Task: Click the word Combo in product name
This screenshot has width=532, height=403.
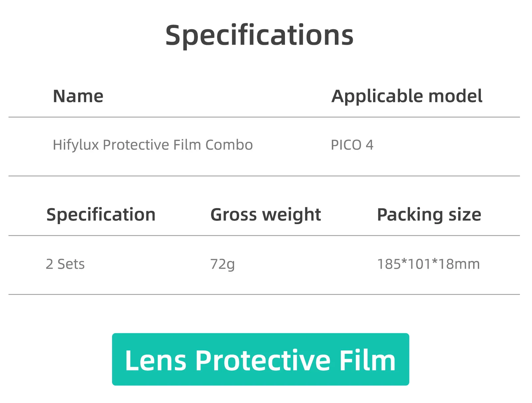Action: coord(229,145)
